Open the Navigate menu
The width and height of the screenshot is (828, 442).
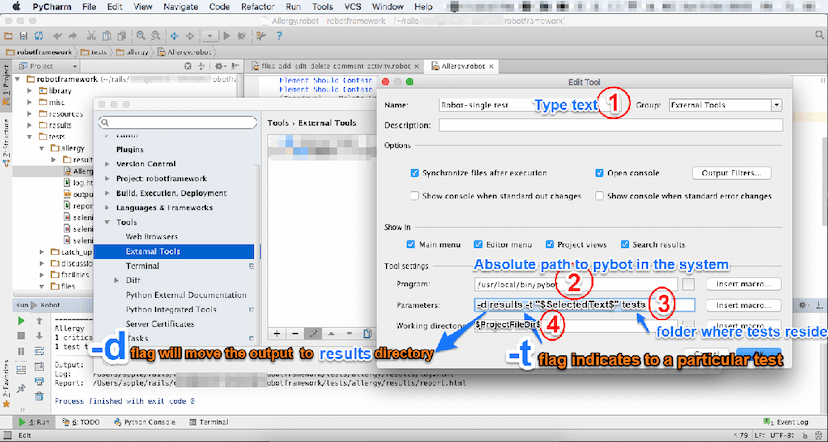click(x=181, y=7)
